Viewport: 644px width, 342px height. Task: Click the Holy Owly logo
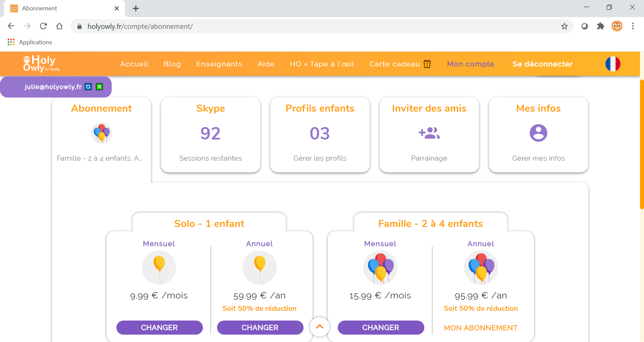pyautogui.click(x=41, y=63)
